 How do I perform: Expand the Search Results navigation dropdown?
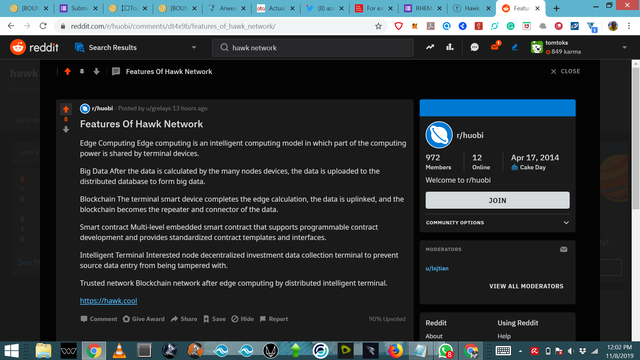pos(194,47)
